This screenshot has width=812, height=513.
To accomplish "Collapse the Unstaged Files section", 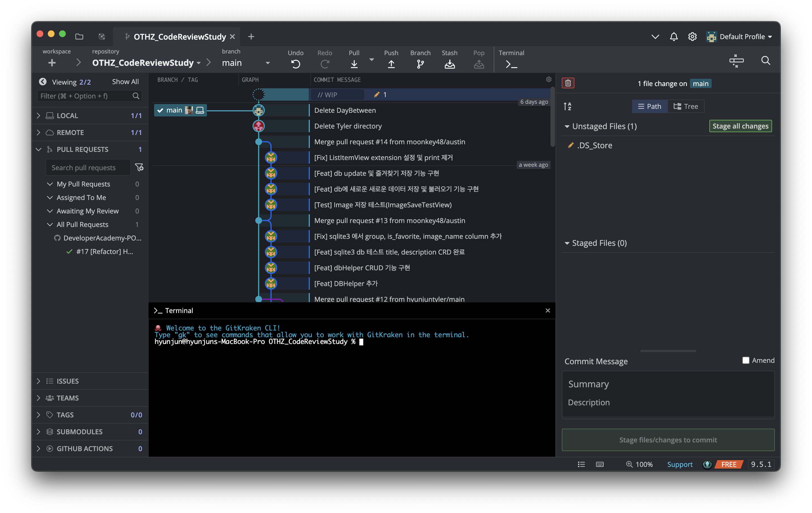I will [567, 127].
